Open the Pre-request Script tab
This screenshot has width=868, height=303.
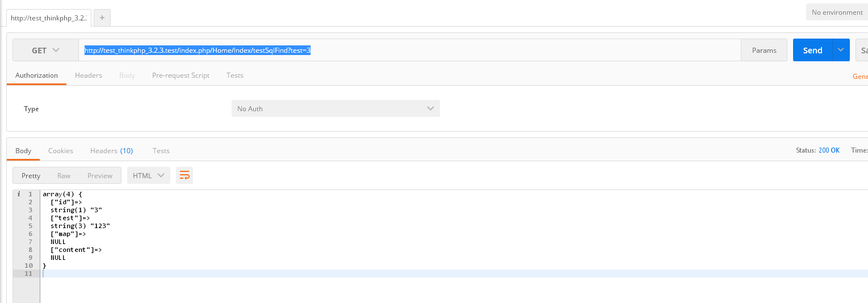[x=181, y=75]
